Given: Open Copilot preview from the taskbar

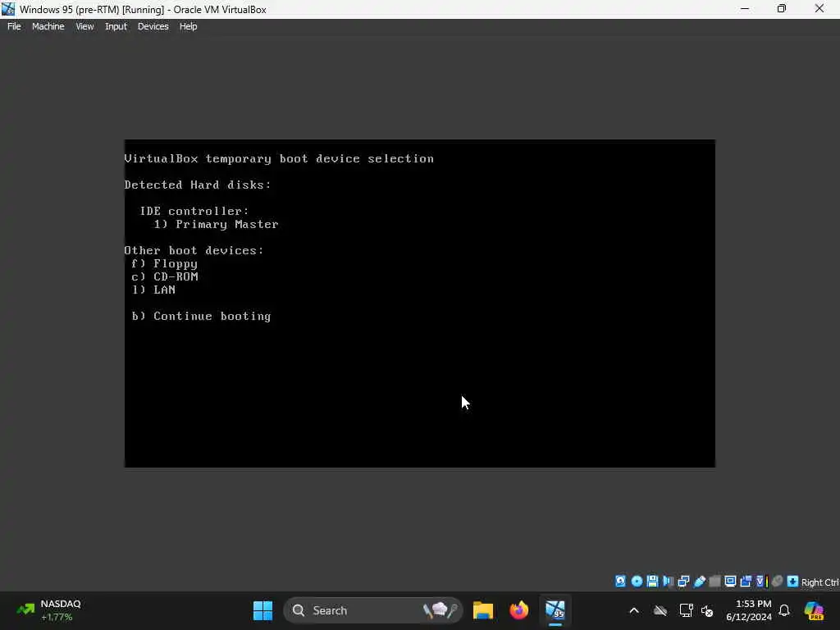Looking at the screenshot, I should click(x=814, y=610).
